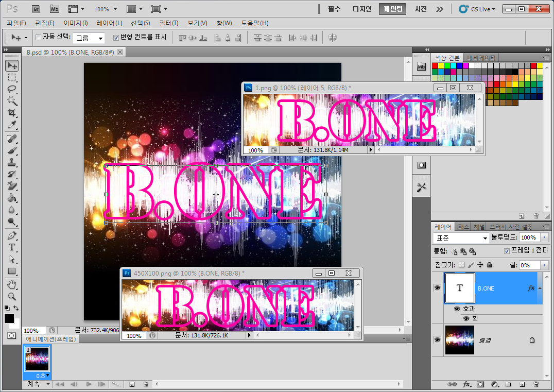Select the Rectangle shape tool

12,271
